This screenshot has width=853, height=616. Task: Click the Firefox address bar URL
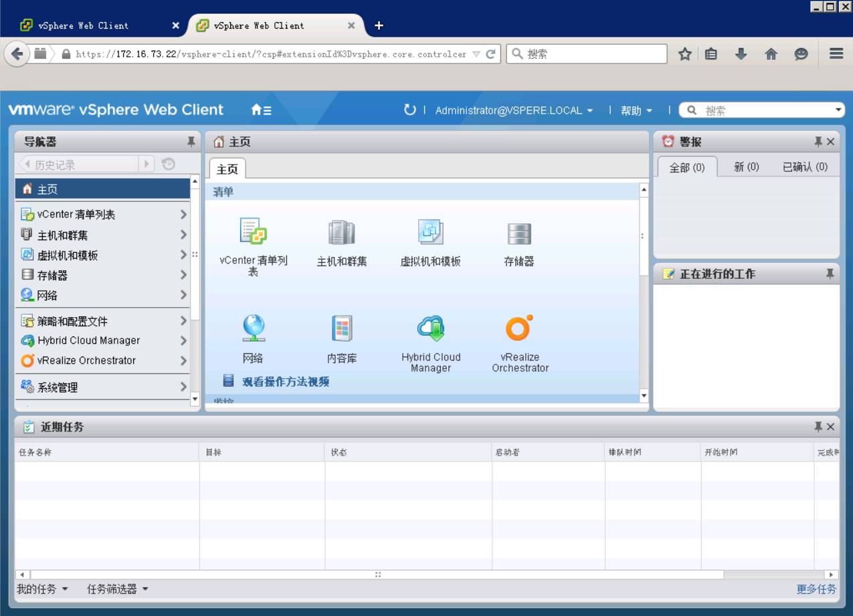(271, 54)
